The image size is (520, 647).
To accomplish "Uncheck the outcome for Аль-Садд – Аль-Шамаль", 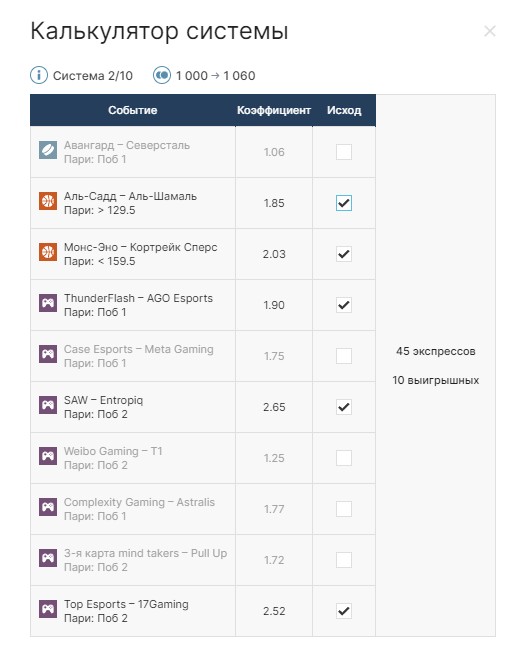I will click(344, 203).
